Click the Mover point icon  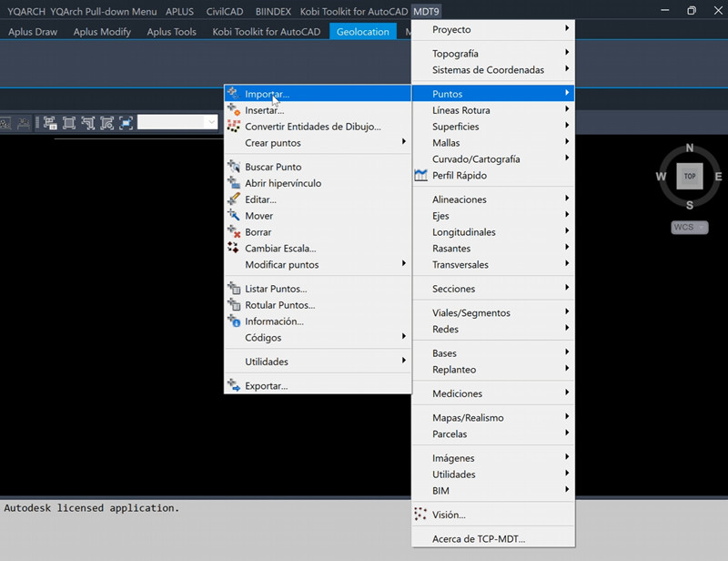coord(234,216)
